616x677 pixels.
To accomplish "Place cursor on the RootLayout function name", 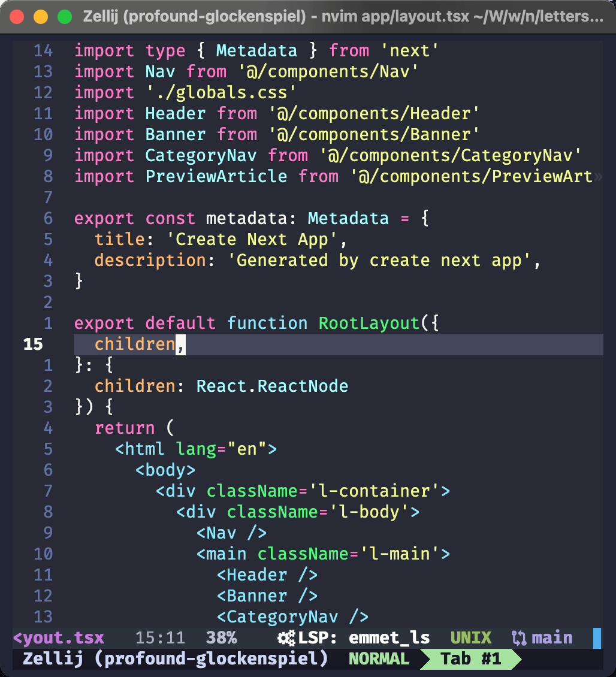I will 369,324.
